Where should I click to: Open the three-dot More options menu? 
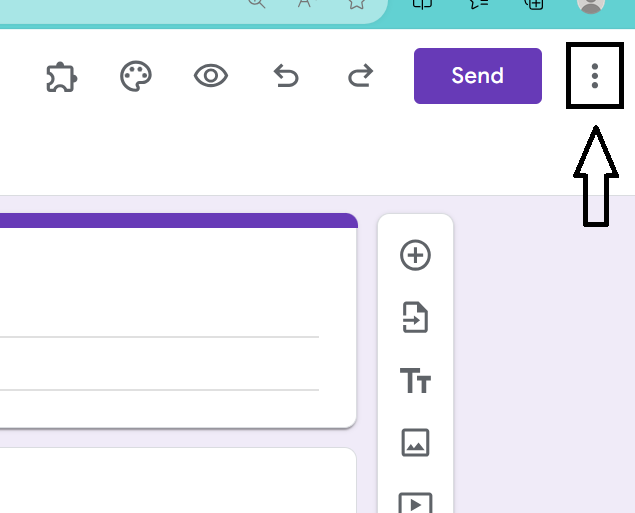point(595,76)
